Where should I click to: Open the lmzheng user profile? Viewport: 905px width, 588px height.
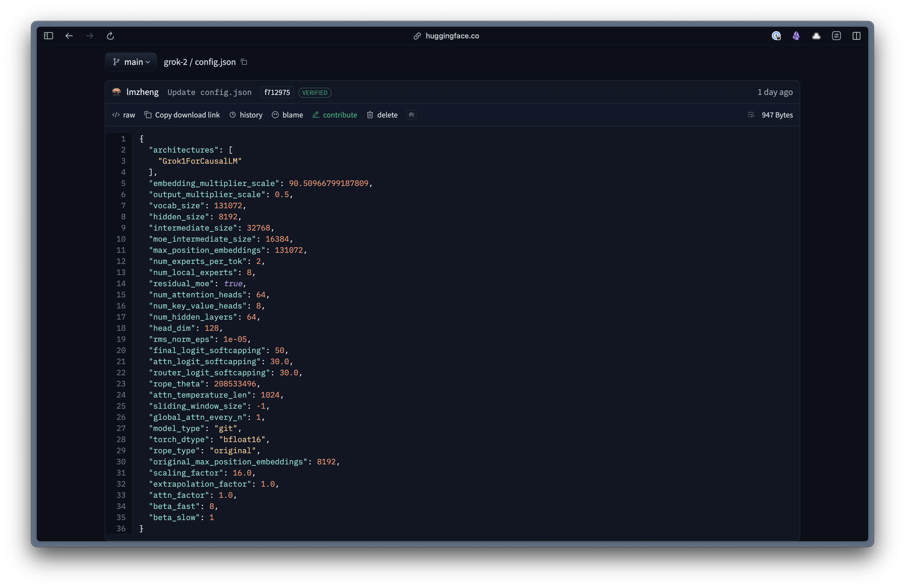143,92
